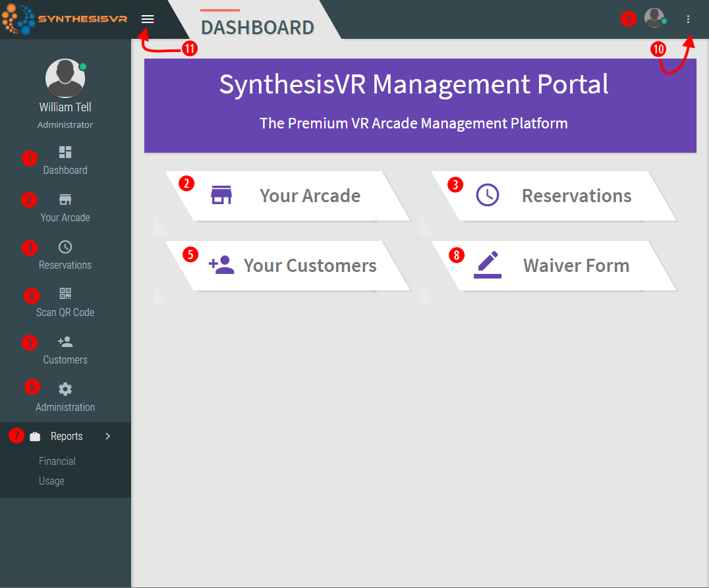
Task: Open the Dashboard grid icon
Action: coord(65,151)
